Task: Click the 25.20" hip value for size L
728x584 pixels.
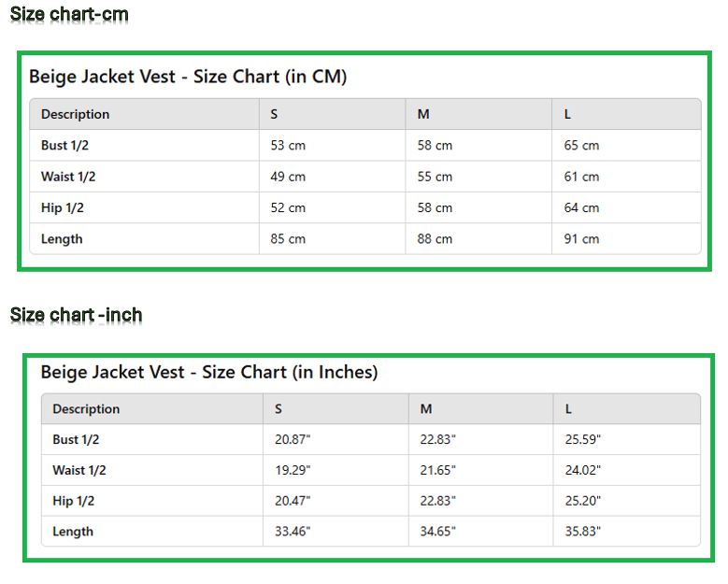Action: click(582, 501)
